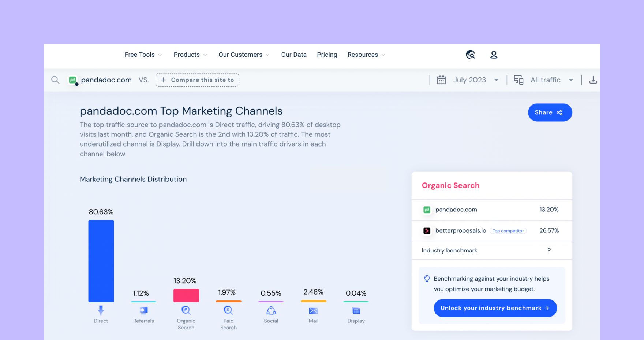This screenshot has width=644, height=340.
Task: Click the Paid Search dollar icon
Action: (x=228, y=310)
